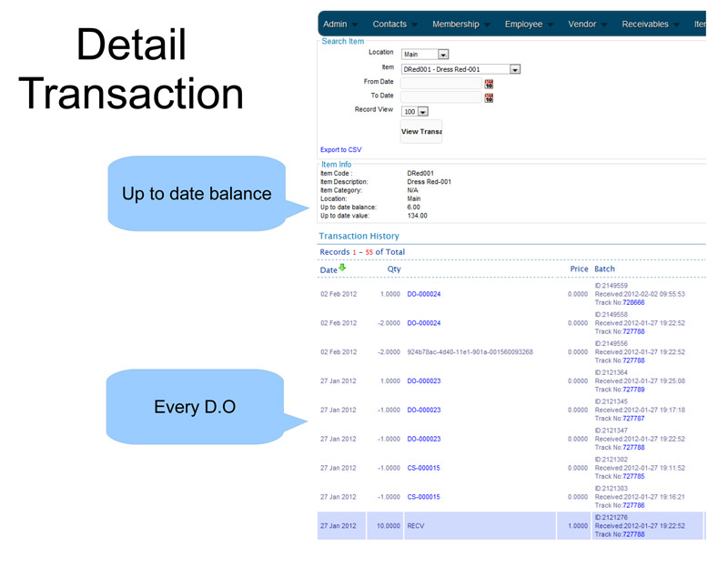Image resolution: width=728 pixels, height=568 pixels.
Task: Click inside the To Date field
Action: 440,97
